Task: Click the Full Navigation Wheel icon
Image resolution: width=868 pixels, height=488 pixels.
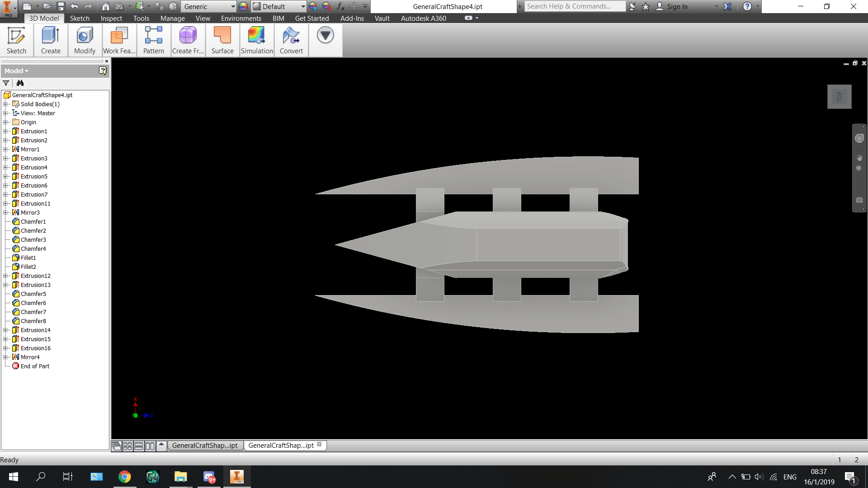Action: (859, 138)
